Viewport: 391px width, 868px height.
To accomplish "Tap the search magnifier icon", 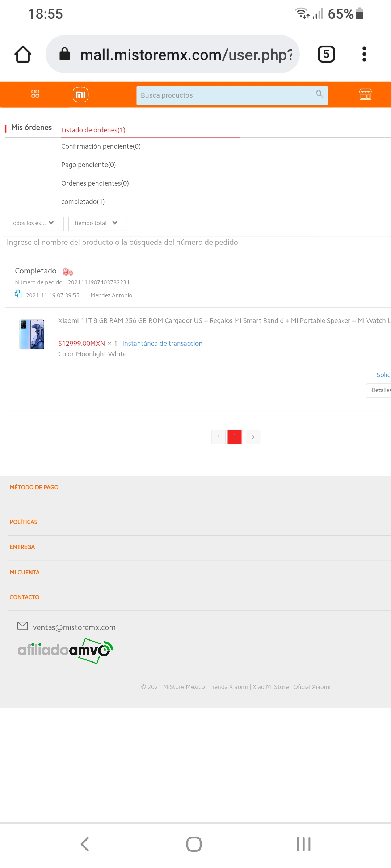I will click(x=319, y=94).
